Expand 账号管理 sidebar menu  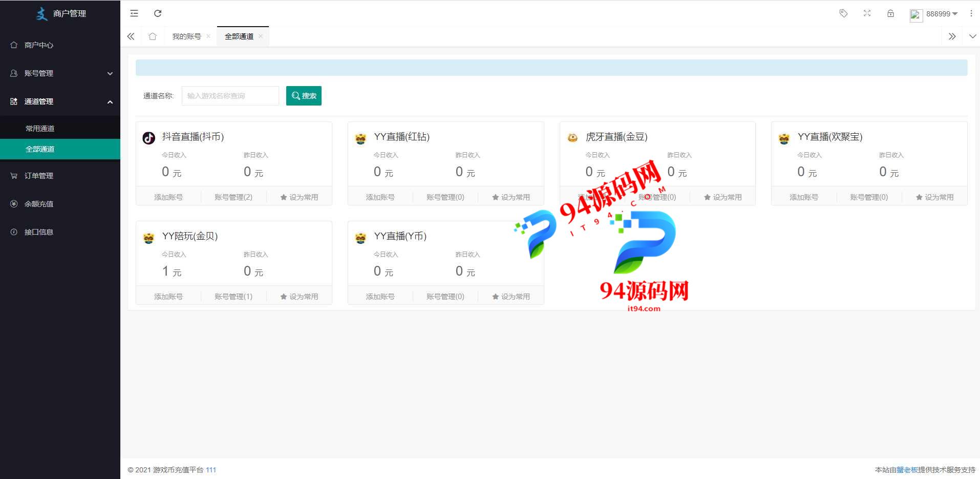(x=60, y=73)
